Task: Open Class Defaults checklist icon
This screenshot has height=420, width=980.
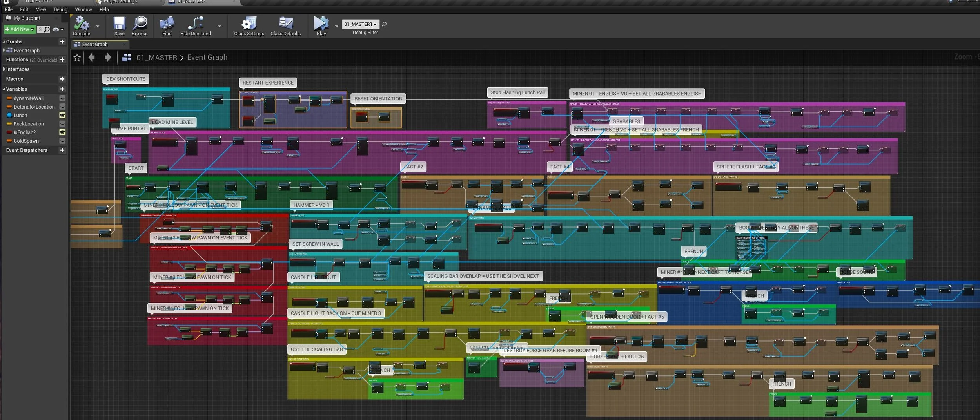Action: pyautogui.click(x=285, y=23)
